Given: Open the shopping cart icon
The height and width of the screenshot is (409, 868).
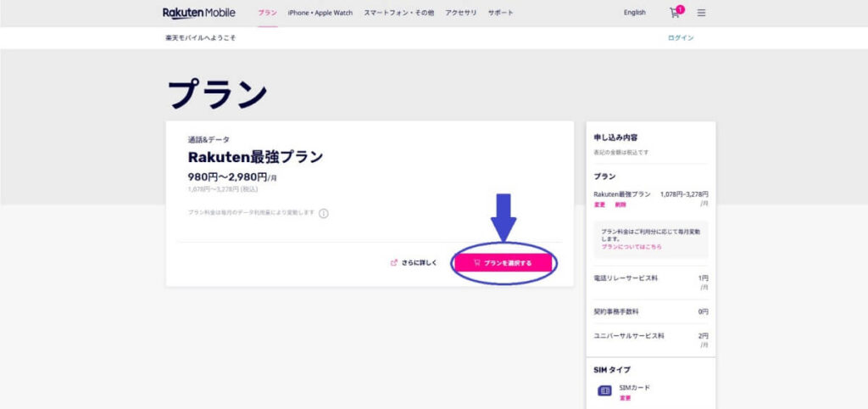Looking at the screenshot, I should (x=674, y=13).
